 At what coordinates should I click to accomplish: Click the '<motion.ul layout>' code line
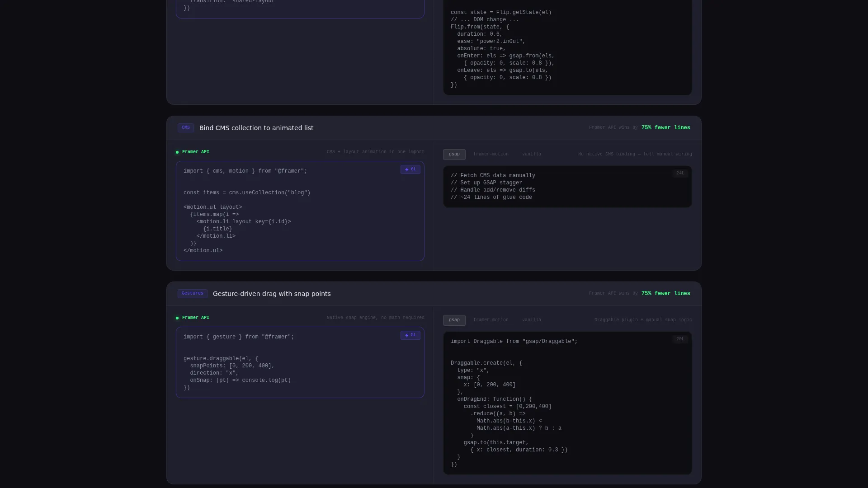pyautogui.click(x=212, y=207)
